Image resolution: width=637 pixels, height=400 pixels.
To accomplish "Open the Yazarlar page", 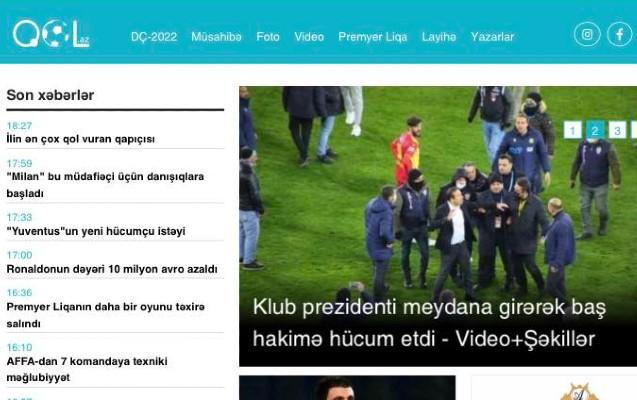I will [x=492, y=37].
